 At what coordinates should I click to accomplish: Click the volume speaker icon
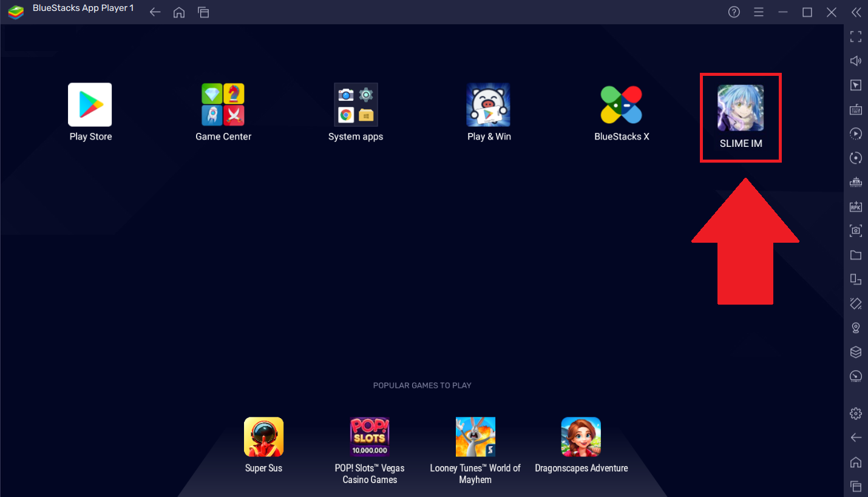(x=856, y=61)
